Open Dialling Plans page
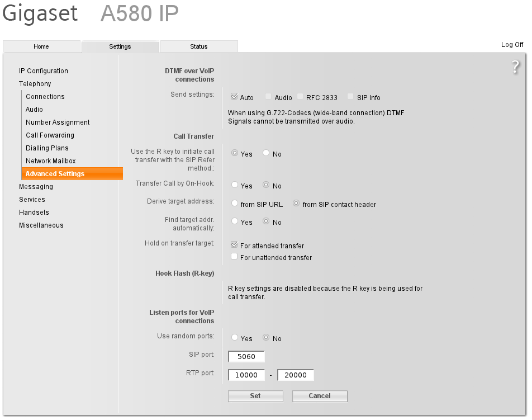532x420 pixels. coord(47,148)
